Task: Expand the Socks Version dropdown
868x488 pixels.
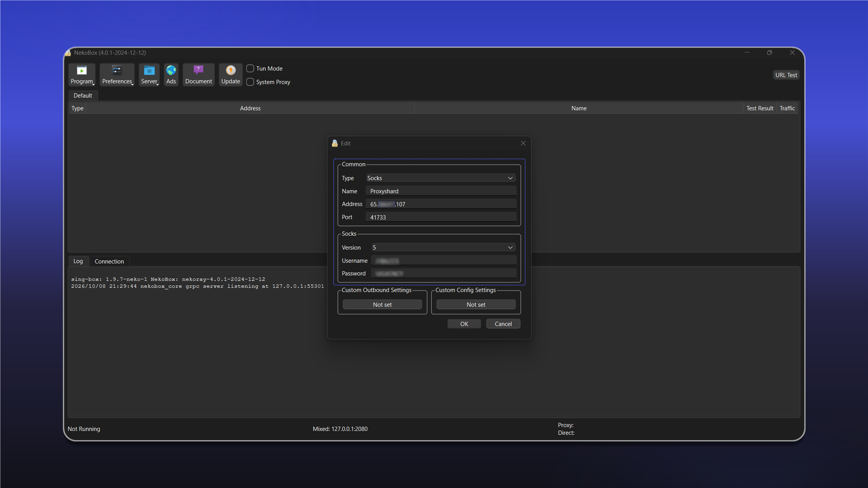Action: [x=443, y=248]
